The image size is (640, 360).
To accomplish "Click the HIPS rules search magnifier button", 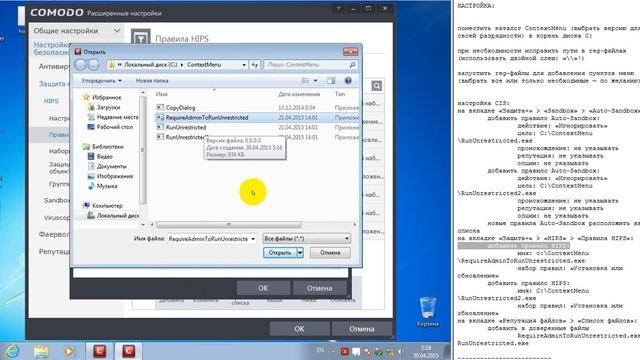I will (x=376, y=86).
